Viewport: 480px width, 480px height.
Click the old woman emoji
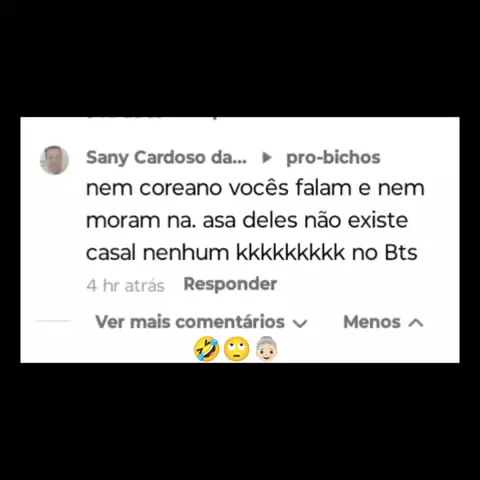coord(266,349)
